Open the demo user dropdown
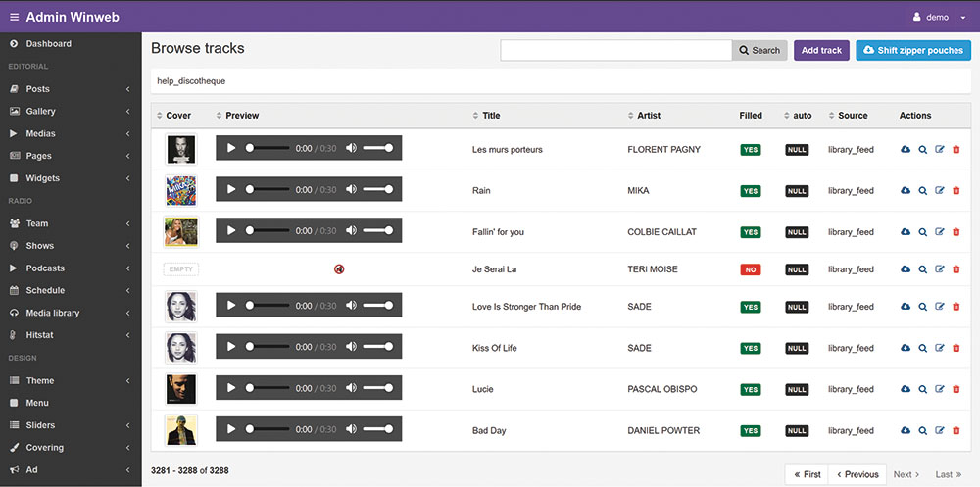 click(939, 17)
